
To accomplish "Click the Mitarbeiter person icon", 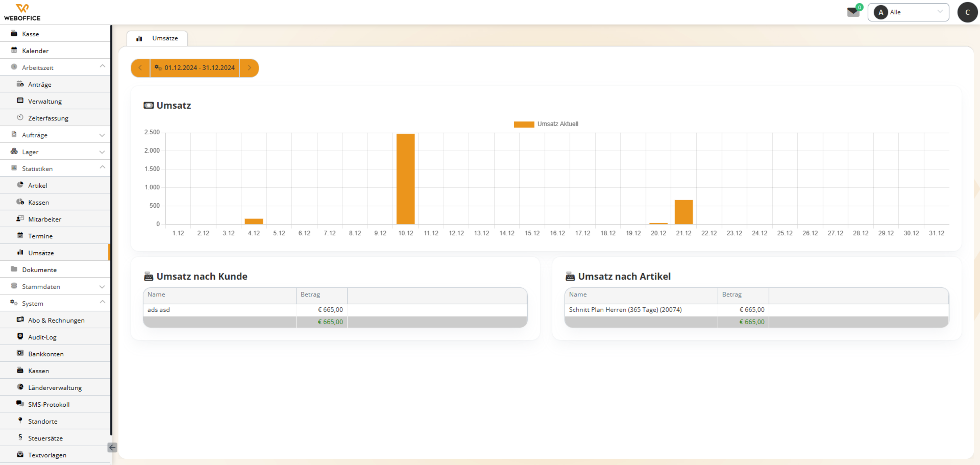I will [x=20, y=218].
